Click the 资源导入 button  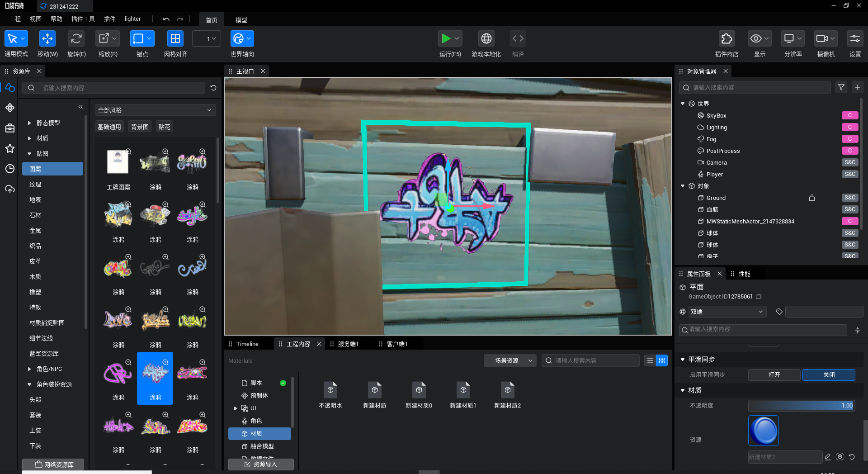pyautogui.click(x=261, y=465)
